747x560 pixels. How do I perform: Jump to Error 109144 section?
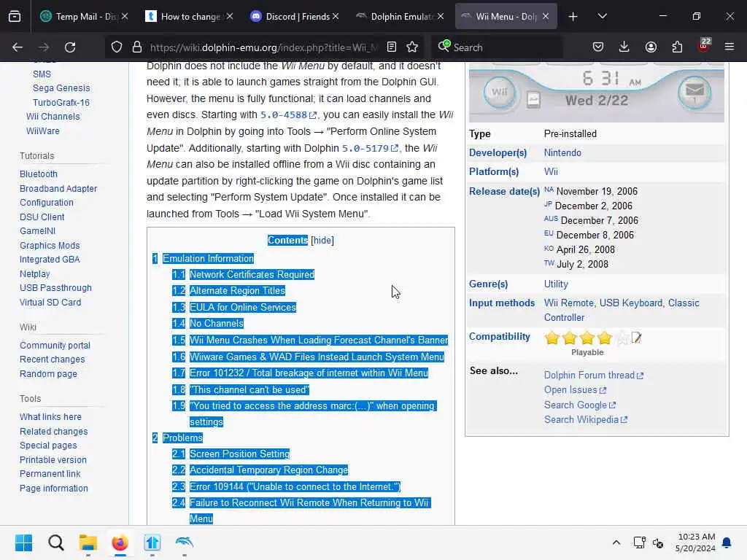click(x=295, y=486)
